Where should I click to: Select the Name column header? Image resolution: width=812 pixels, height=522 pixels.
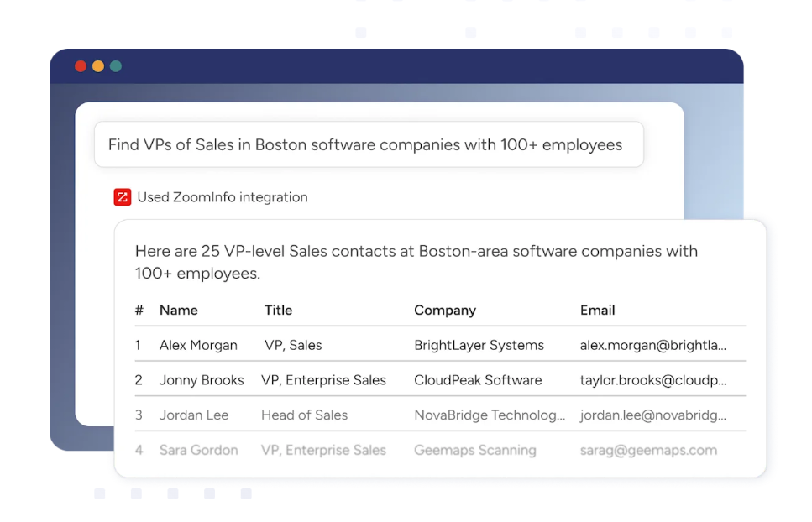179,310
